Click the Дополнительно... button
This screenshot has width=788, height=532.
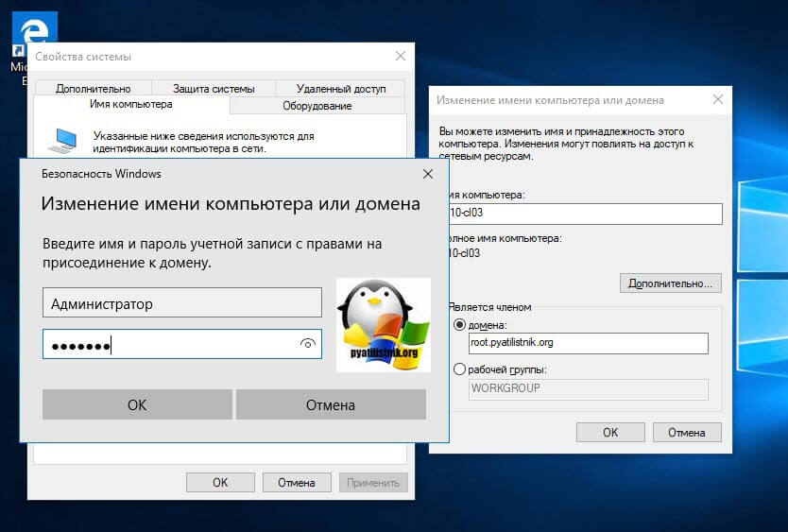point(671,283)
